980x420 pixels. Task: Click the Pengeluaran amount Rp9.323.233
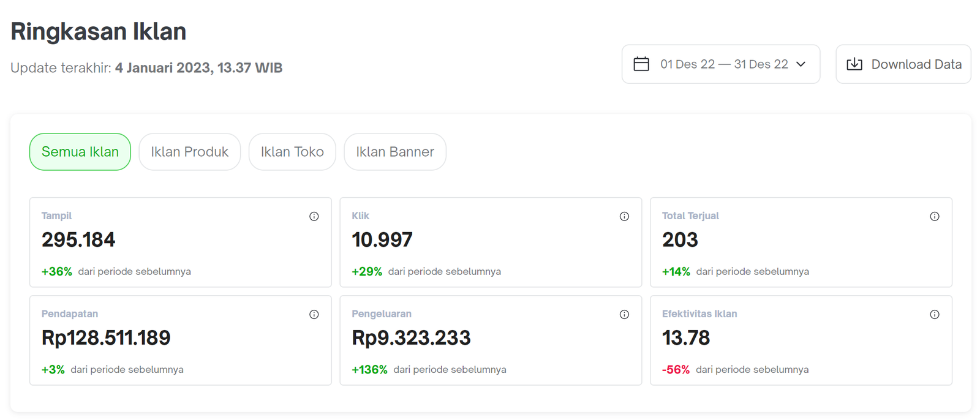pos(411,338)
